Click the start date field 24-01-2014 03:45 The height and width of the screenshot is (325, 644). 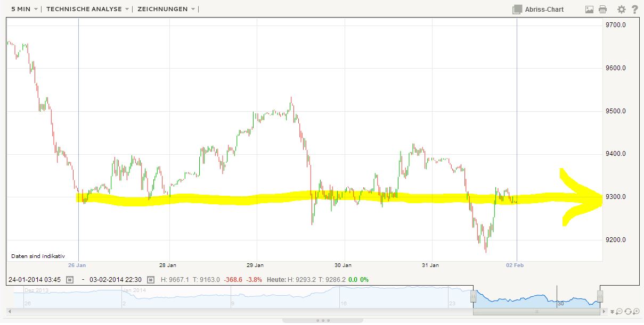pyautogui.click(x=34, y=279)
